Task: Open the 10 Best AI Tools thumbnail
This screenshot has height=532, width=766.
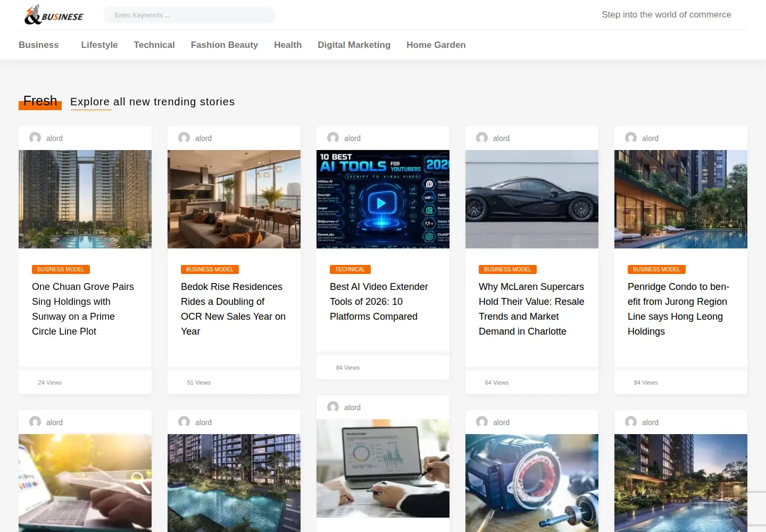Action: (383, 199)
